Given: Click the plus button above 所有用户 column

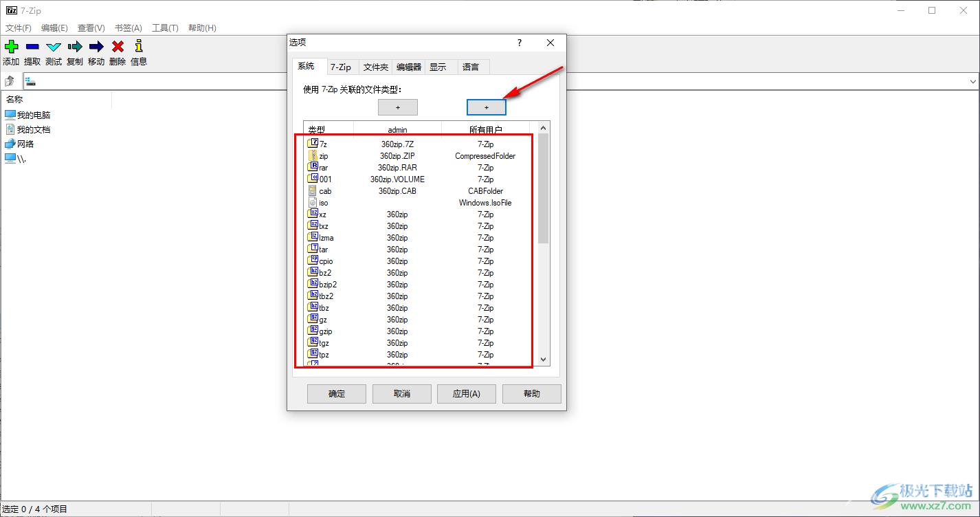Looking at the screenshot, I should [x=487, y=107].
